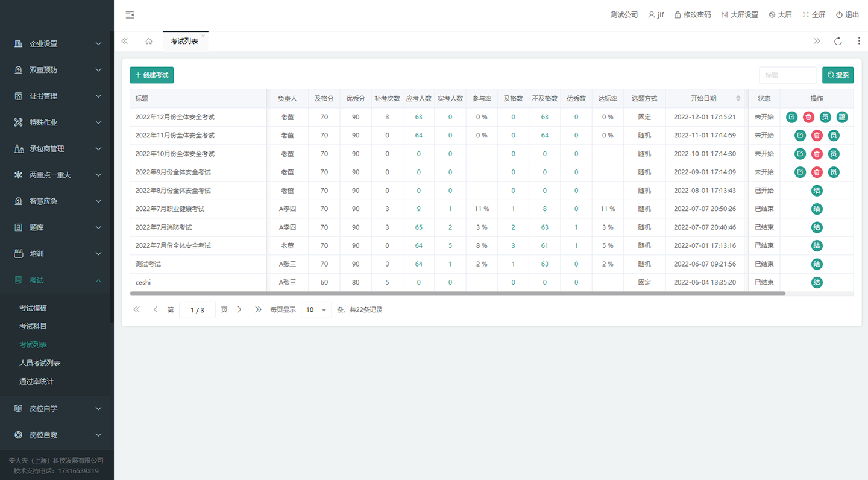Click 修改密码 in the header
Viewport: 868px width, 480px height.
click(693, 15)
